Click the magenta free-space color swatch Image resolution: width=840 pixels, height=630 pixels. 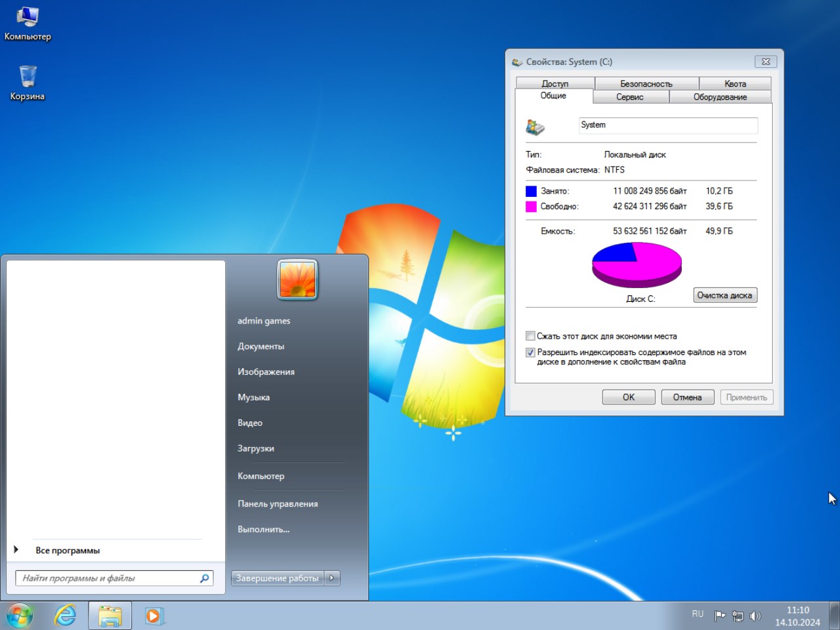point(531,206)
